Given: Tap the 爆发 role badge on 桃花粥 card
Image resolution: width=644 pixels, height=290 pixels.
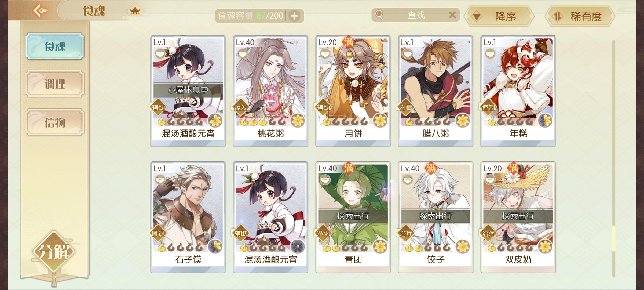Looking at the screenshot, I should (x=241, y=107).
